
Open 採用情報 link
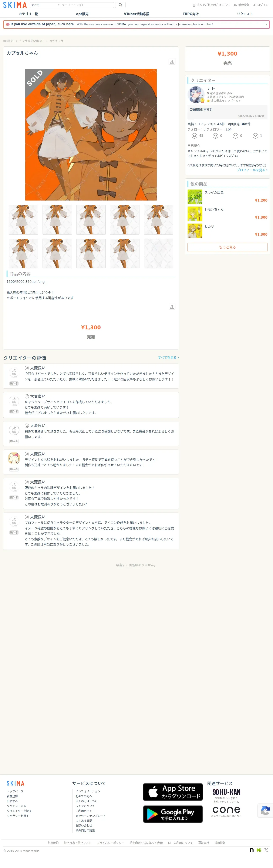[x=220, y=843]
